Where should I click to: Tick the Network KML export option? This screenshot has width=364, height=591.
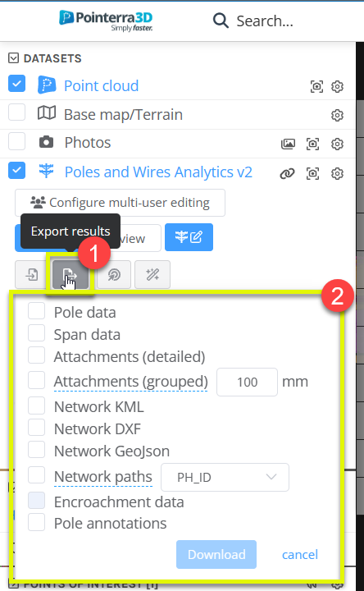[37, 405]
